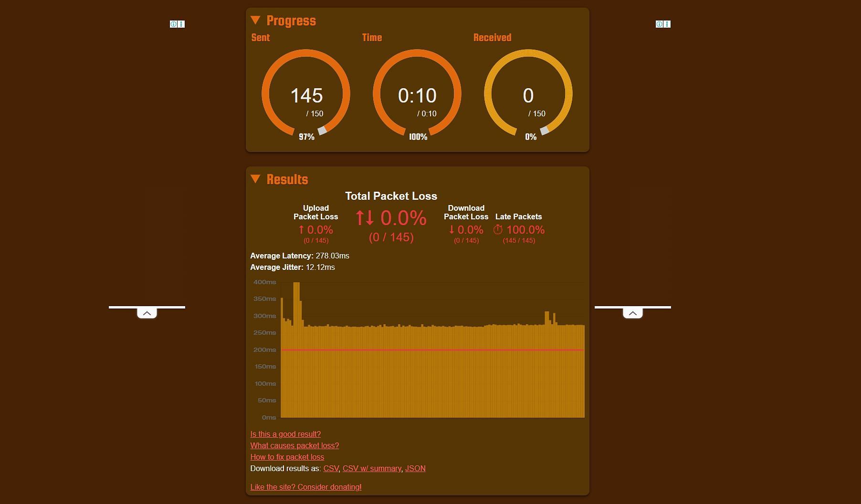Click the Received gauge showing 0
The width and height of the screenshot is (861, 504).
click(528, 93)
